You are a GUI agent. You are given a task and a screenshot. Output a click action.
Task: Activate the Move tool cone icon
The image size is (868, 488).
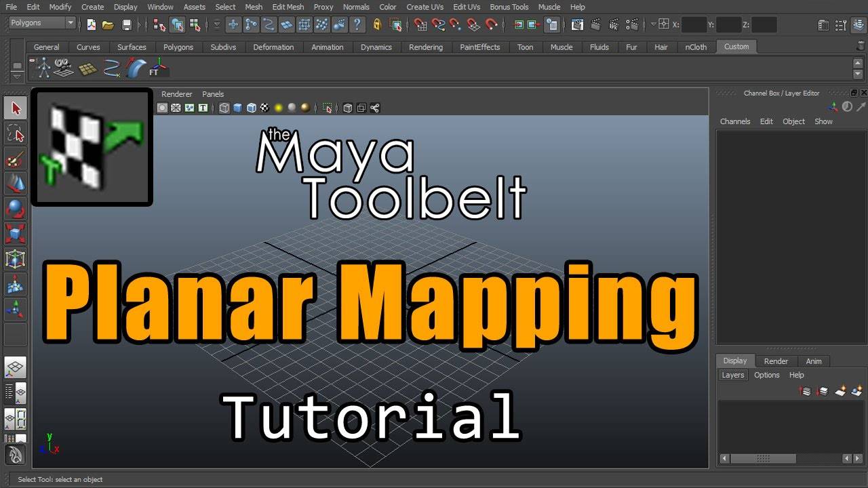click(x=16, y=183)
